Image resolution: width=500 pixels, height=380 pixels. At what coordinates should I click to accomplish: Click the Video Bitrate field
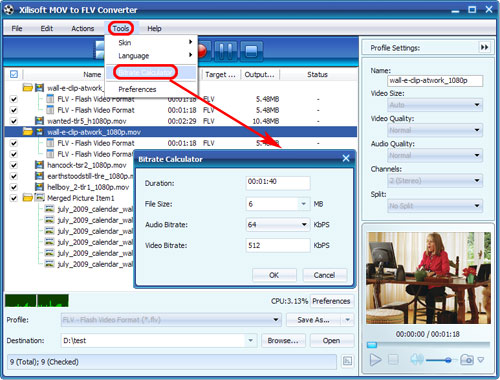pyautogui.click(x=278, y=245)
